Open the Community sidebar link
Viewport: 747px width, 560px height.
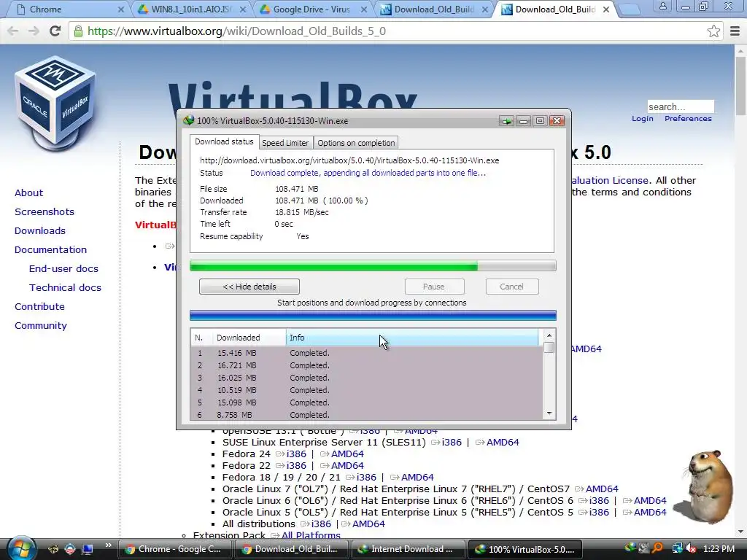point(41,326)
